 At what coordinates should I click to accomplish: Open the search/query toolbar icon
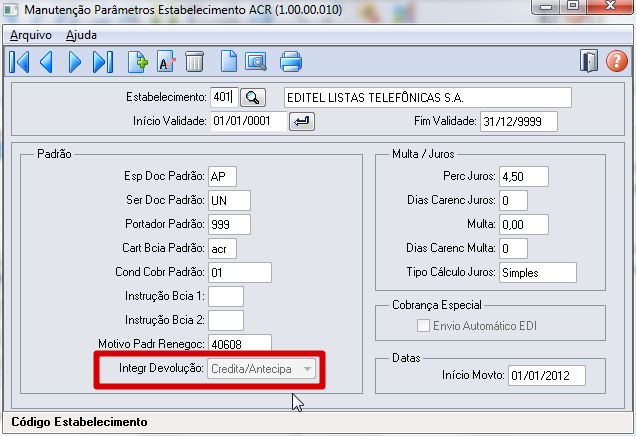256,62
